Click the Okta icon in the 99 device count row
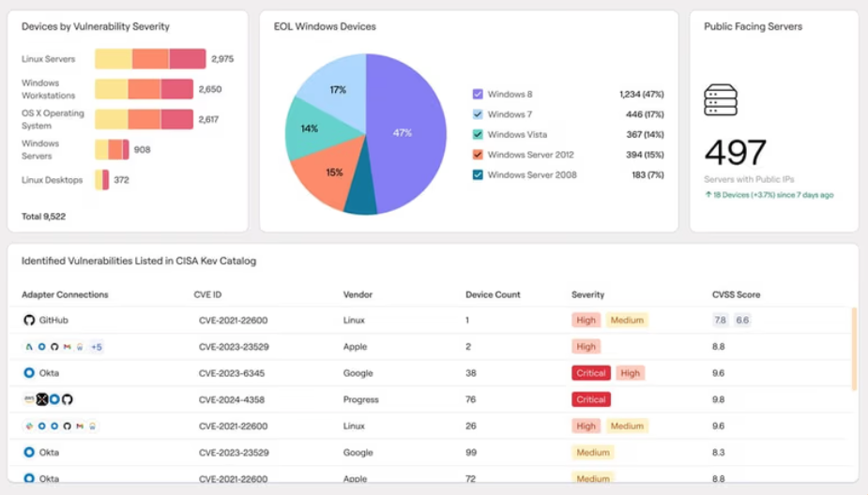Screen dimensions: 868x495 (29, 453)
